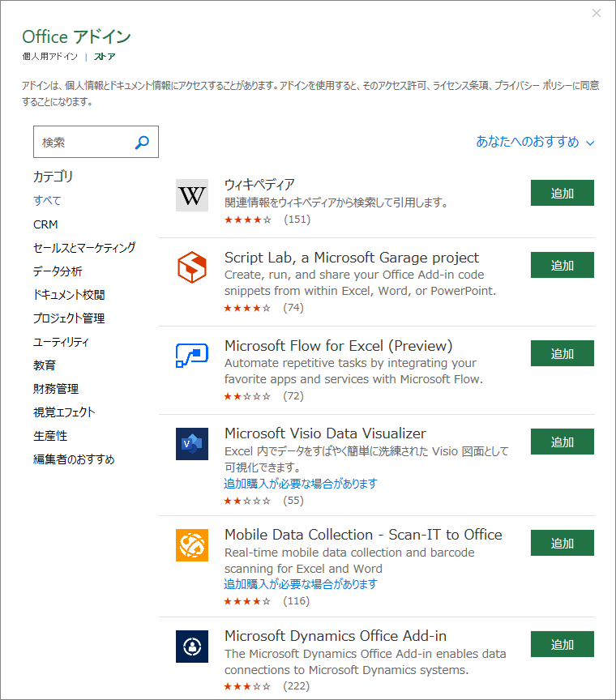The height and width of the screenshot is (700, 616).
Task: Open the Script Lab title link
Action: (352, 258)
